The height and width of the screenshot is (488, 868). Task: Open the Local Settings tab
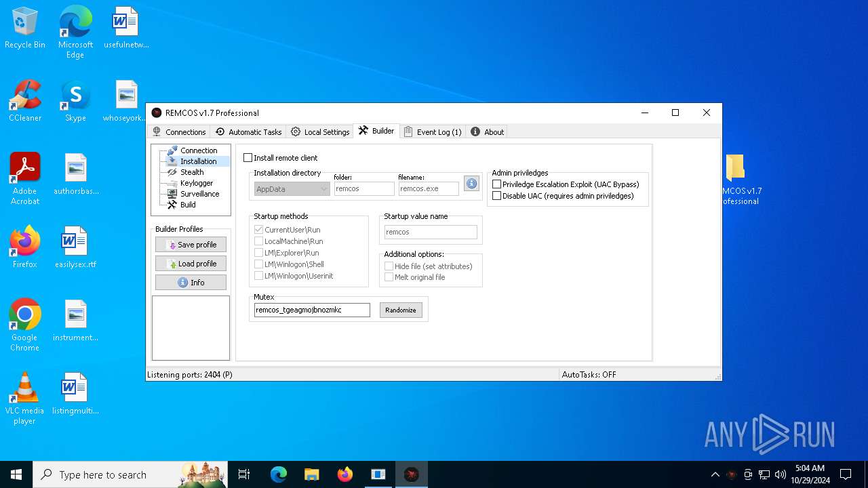click(320, 132)
